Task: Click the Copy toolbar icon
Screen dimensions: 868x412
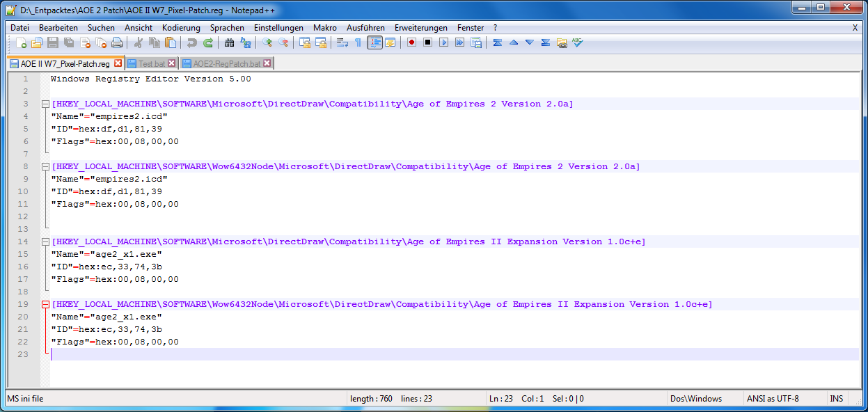Action: [x=155, y=42]
